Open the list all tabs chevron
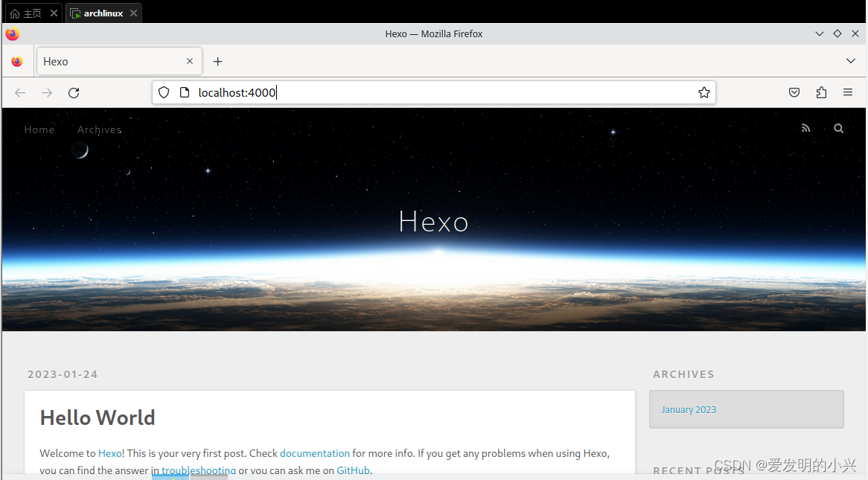Image resolution: width=868 pixels, height=480 pixels. click(850, 61)
